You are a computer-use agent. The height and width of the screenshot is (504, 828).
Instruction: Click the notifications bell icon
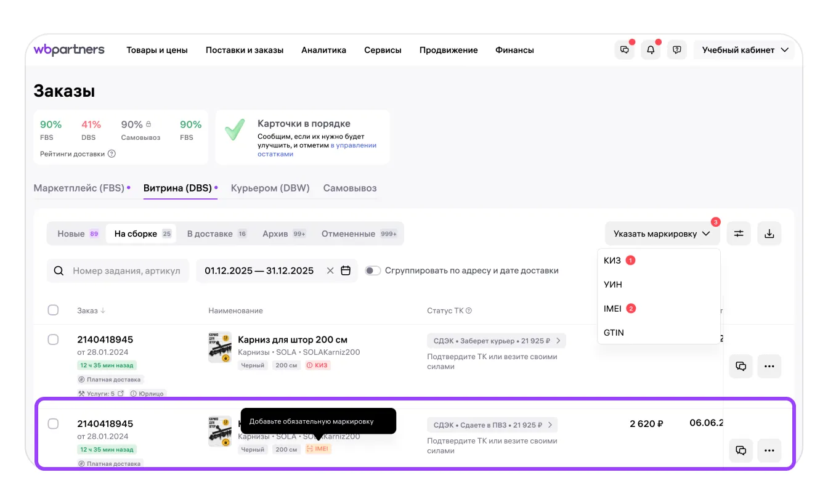click(x=651, y=50)
